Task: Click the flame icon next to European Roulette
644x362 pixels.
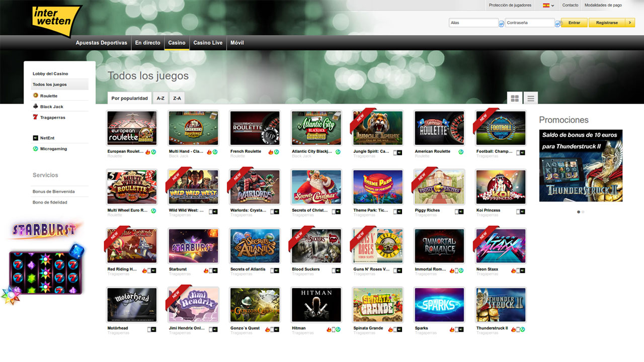Action: pyautogui.click(x=148, y=152)
